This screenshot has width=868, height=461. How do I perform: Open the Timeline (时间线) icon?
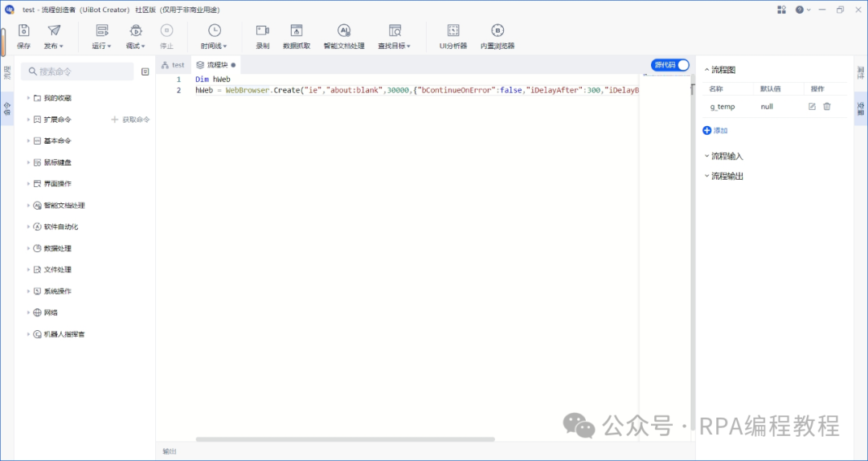point(215,31)
